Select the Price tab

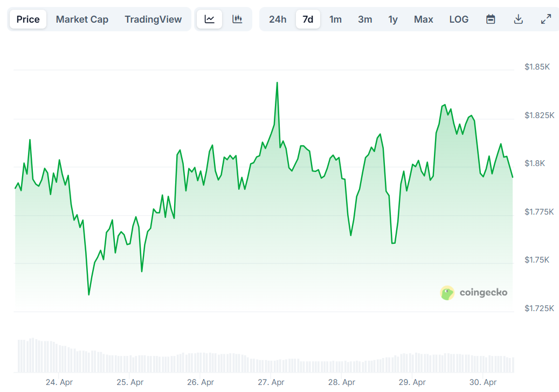pos(27,19)
